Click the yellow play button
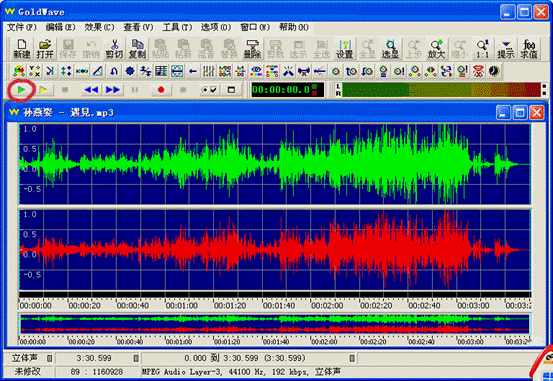 pos(43,90)
